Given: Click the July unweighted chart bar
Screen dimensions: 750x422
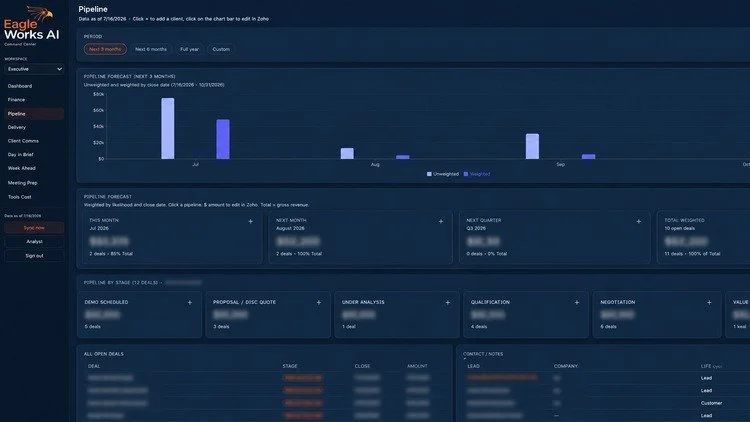Looking at the screenshot, I should click(x=168, y=128).
